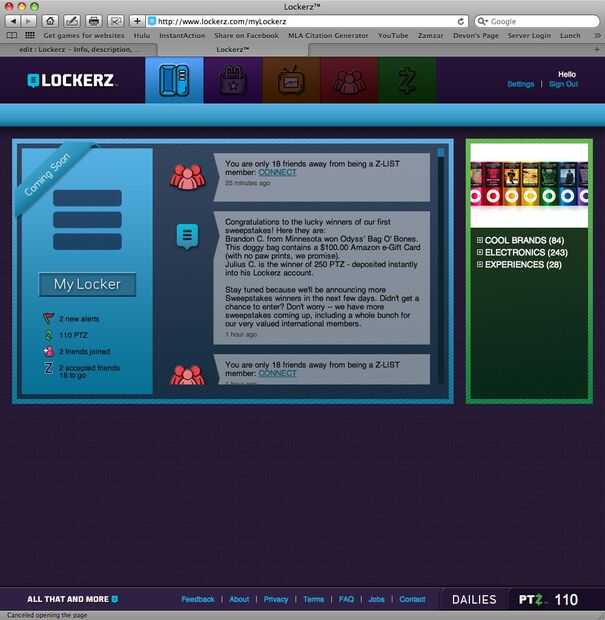Open MLA Citation Generator bookmark
Screen dimensions: 605x620
tap(328, 36)
